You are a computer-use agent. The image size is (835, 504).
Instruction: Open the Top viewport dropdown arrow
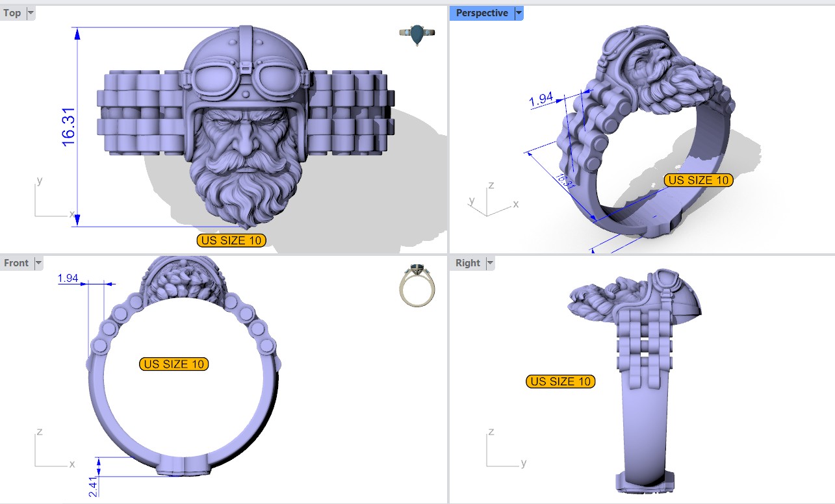pos(31,13)
